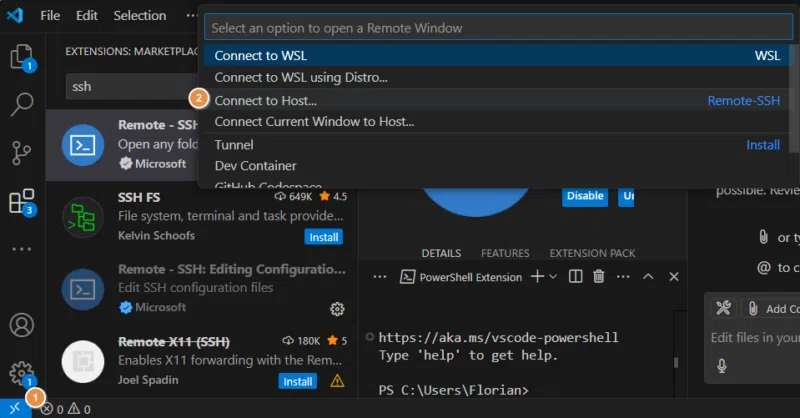Maximize terminal panel with the up chevron
Screen dimensions: 800x418
647,277
